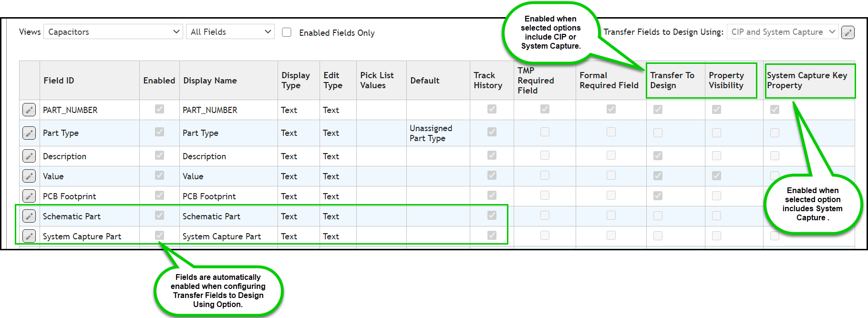Toggle TMP Required Field for Description
Image resolution: width=868 pixels, height=318 pixels.
click(x=544, y=155)
